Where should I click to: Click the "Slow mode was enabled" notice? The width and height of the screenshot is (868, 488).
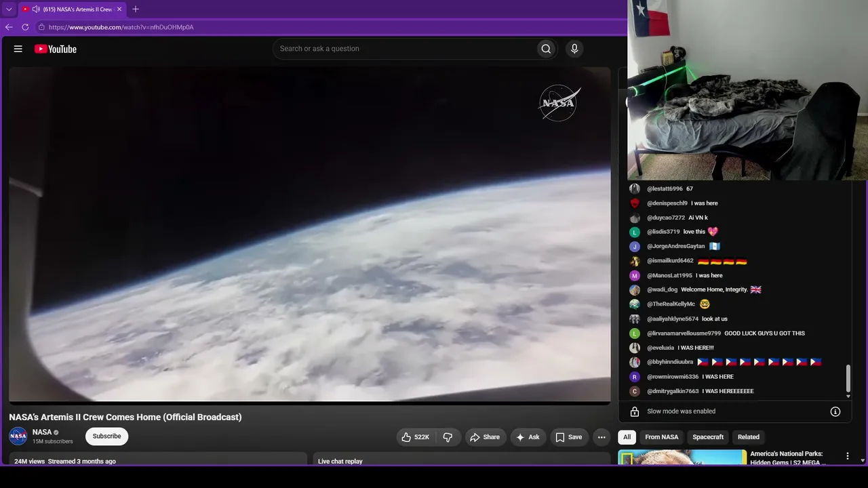[682, 411]
